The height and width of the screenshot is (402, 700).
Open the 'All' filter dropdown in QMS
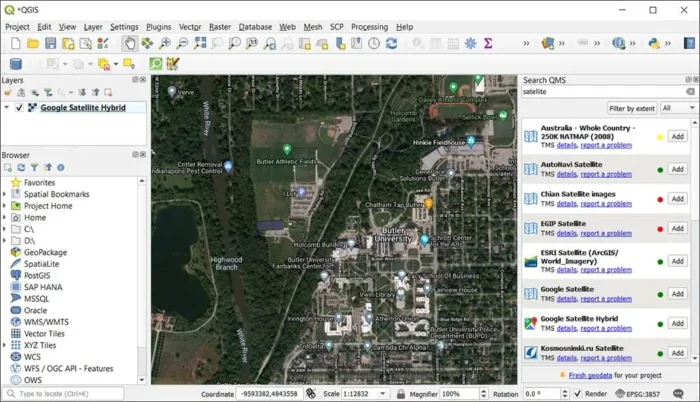click(678, 108)
